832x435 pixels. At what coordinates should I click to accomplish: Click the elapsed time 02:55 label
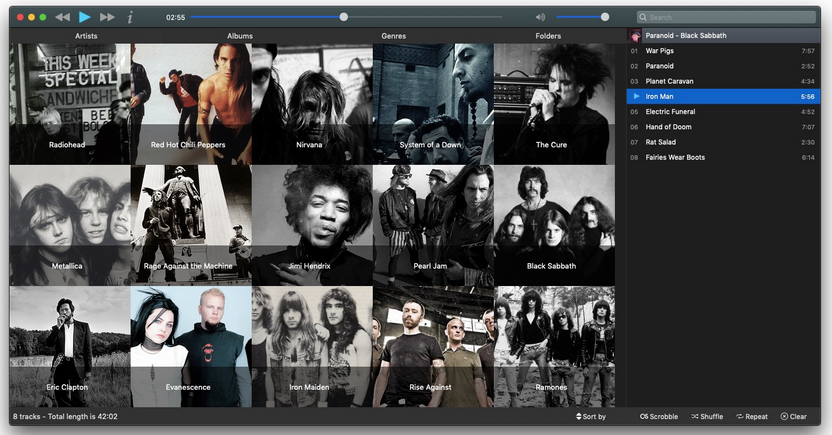click(175, 18)
